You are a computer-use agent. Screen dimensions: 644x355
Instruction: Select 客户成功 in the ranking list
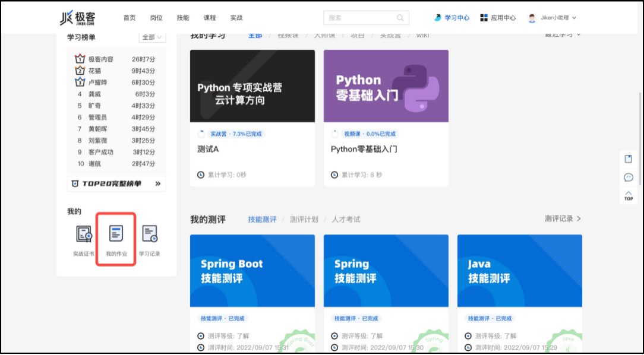click(x=100, y=152)
